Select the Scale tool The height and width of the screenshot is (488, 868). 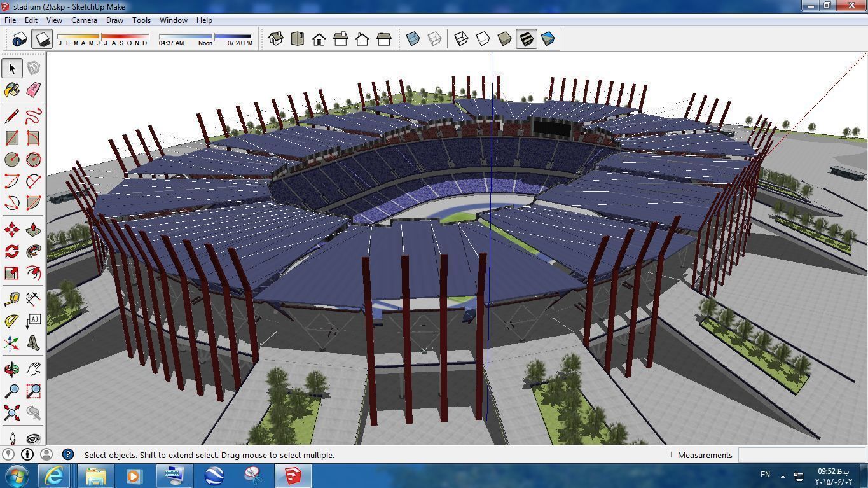[x=11, y=273]
